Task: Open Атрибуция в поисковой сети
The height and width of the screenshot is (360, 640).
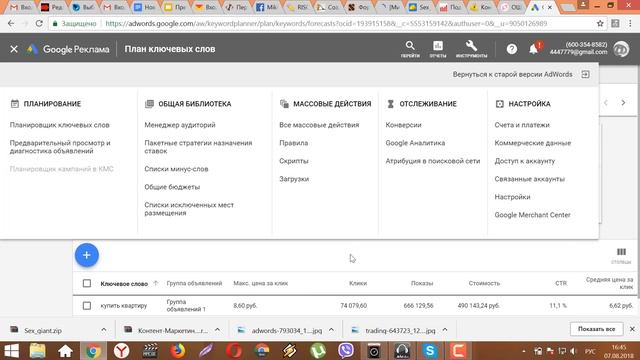Action: coord(433,161)
